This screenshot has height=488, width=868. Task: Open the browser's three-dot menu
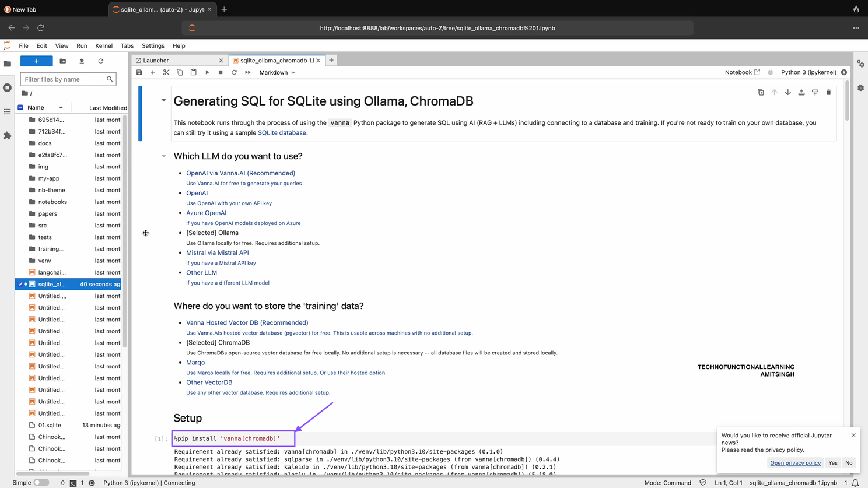coord(856,28)
